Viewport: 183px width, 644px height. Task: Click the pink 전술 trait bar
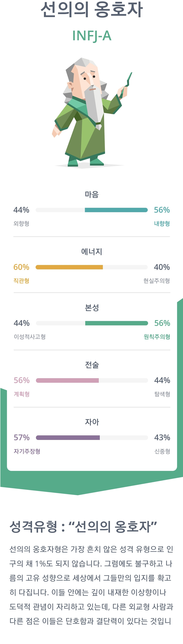tap(92, 381)
